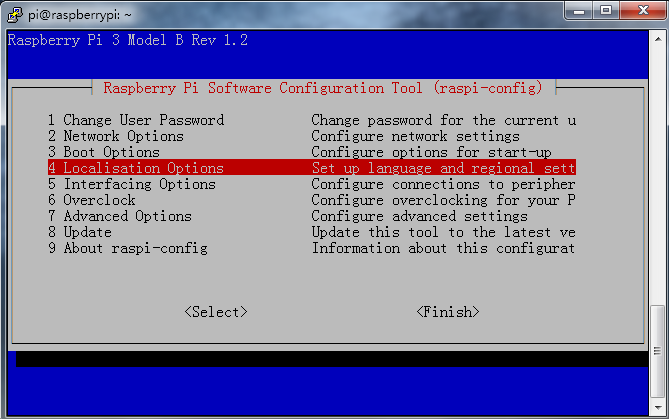Click the scrollbar up arrow
Viewport: 669px width, 419px height.
658,39
